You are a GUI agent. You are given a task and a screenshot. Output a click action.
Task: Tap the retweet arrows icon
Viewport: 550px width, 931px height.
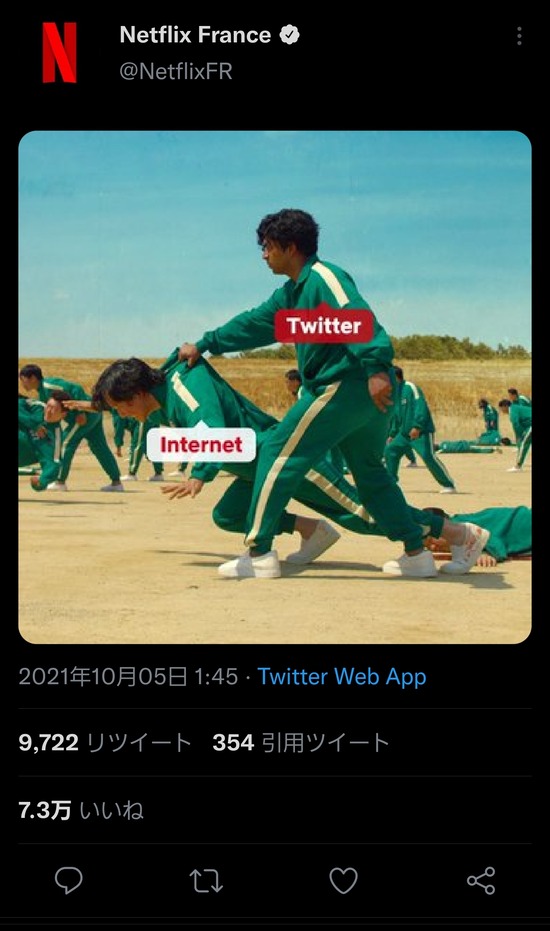206,881
